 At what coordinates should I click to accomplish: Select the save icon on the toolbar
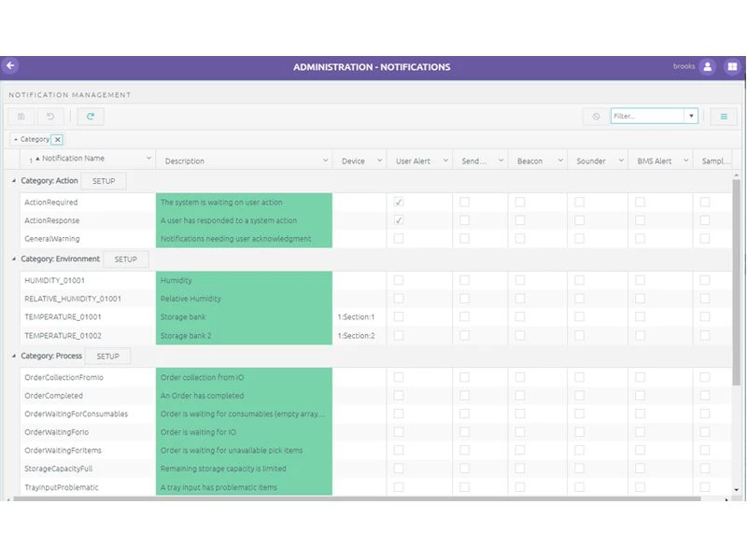21,117
